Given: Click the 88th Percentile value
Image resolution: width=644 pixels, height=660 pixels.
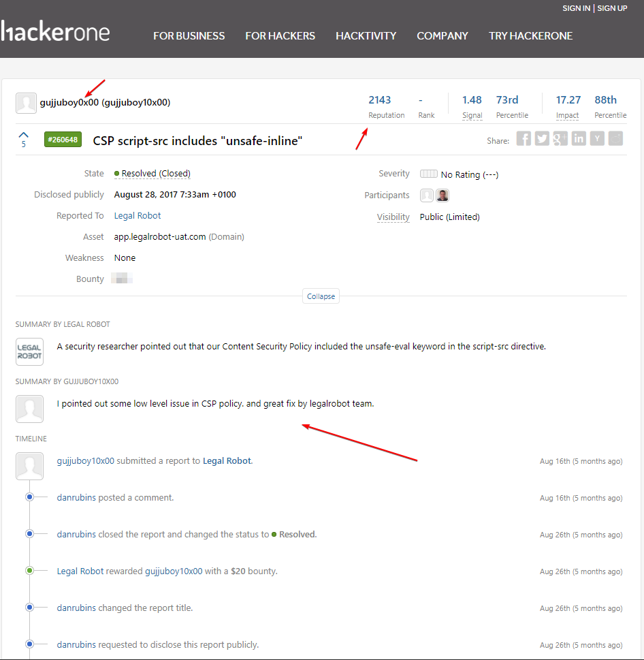Looking at the screenshot, I should click(605, 99).
